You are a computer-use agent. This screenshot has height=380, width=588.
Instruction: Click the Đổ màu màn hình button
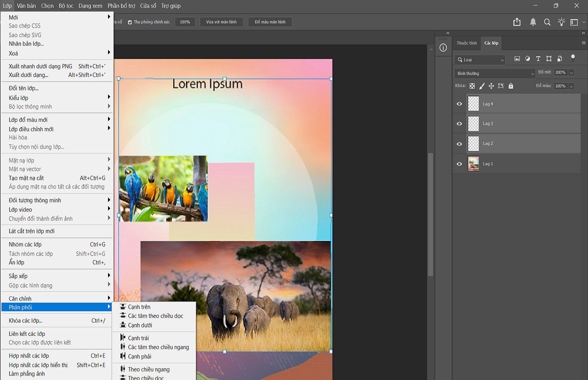point(270,22)
